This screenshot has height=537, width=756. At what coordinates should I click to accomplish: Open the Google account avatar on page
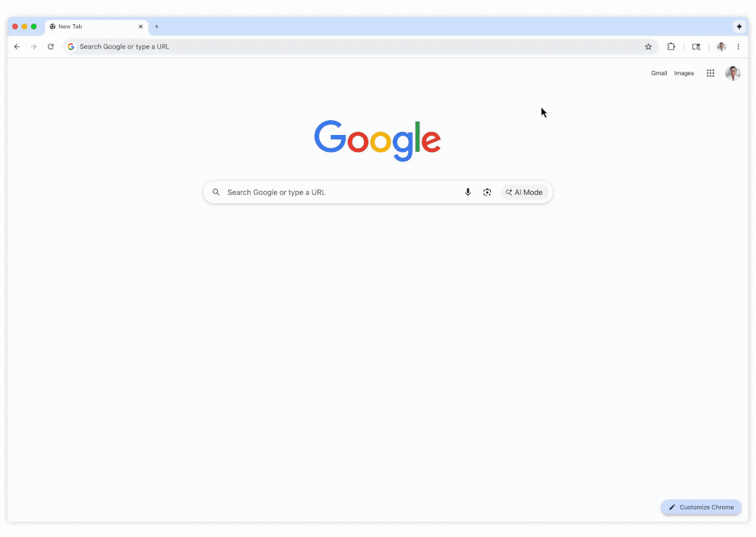(x=733, y=73)
